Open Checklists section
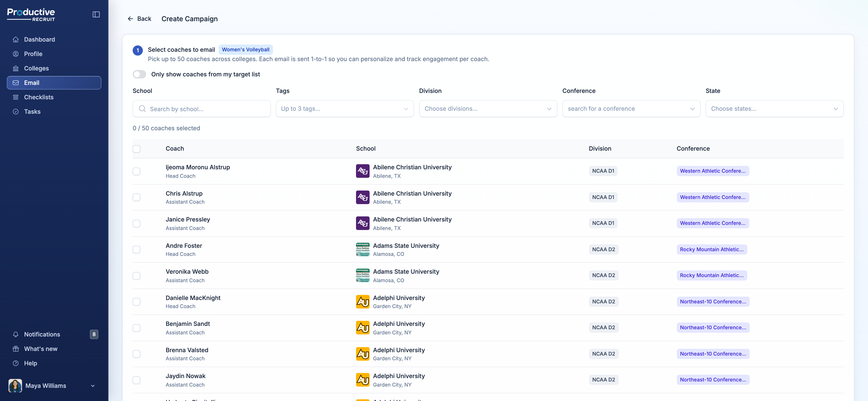 (x=54, y=97)
